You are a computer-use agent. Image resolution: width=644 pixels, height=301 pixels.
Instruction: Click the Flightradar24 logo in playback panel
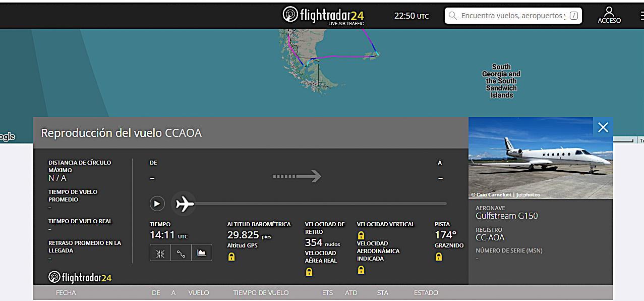(x=80, y=277)
